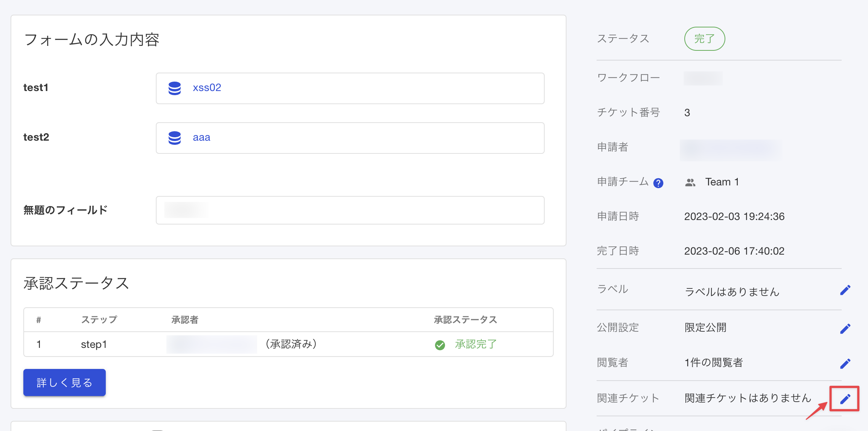This screenshot has width=868, height=431.
Task: Click the database icon beside aaa
Action: 175,138
